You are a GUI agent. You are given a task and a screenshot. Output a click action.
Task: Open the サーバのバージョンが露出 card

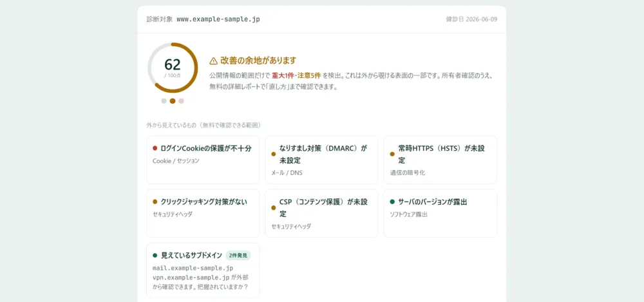(x=440, y=213)
